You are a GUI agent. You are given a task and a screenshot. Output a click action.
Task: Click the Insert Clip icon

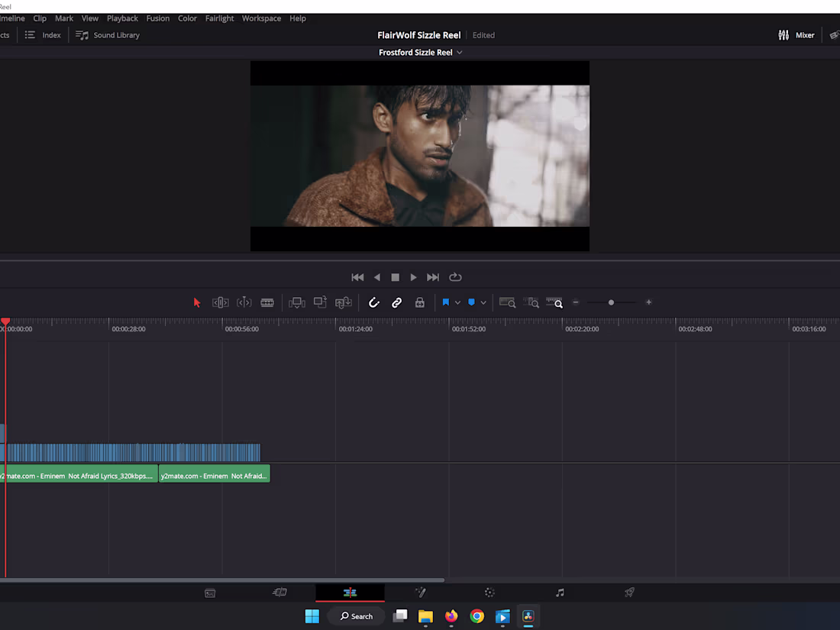pyautogui.click(x=297, y=302)
